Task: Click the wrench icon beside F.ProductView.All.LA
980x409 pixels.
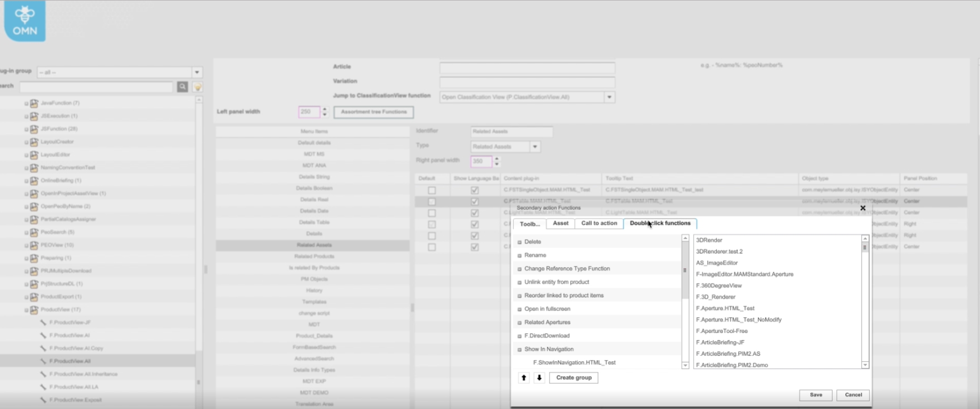Action: coord(43,387)
